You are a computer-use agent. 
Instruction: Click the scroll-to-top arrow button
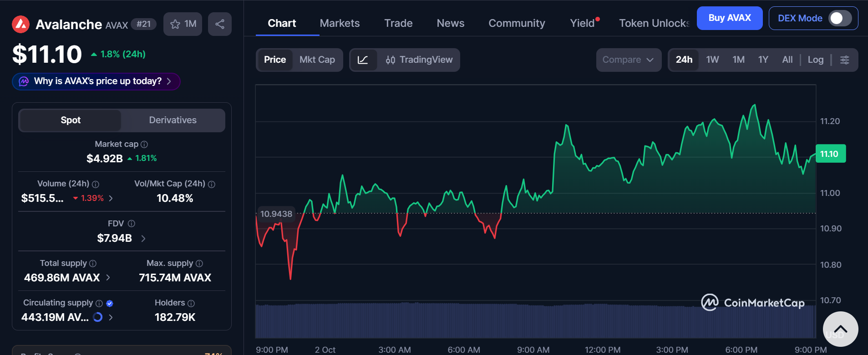click(x=841, y=329)
